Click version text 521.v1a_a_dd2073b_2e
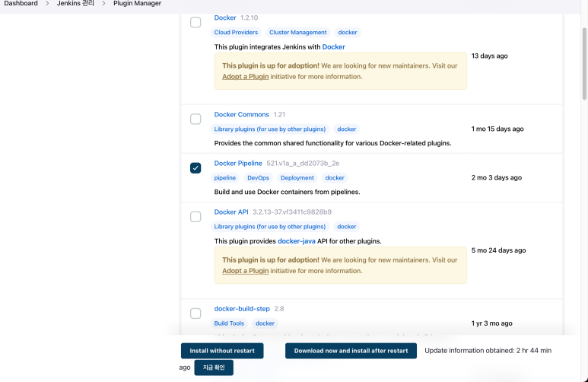 (303, 164)
